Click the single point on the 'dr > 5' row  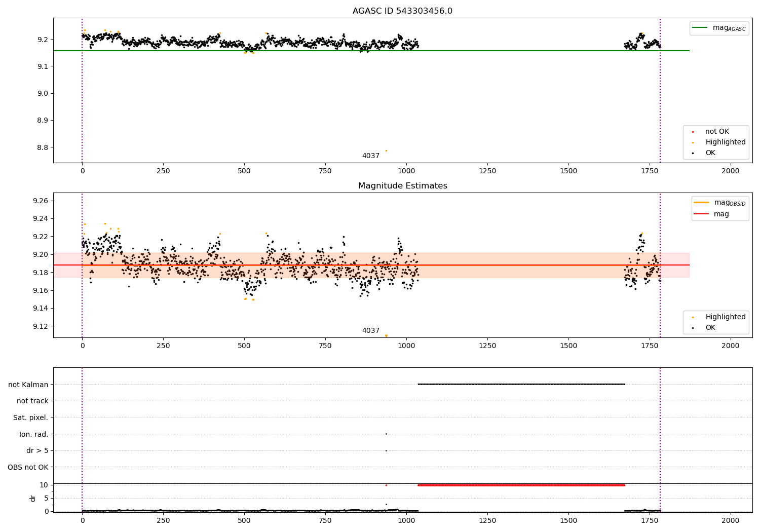tap(386, 450)
